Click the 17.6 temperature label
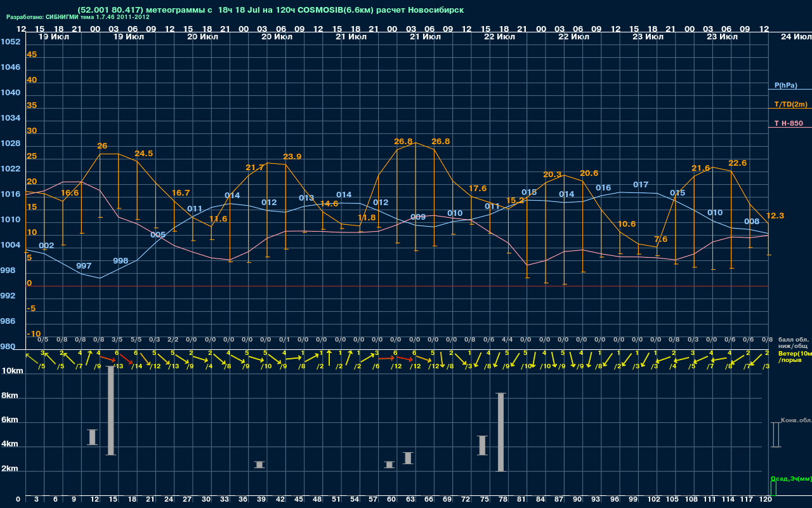The width and height of the screenshot is (812, 508). click(x=477, y=189)
